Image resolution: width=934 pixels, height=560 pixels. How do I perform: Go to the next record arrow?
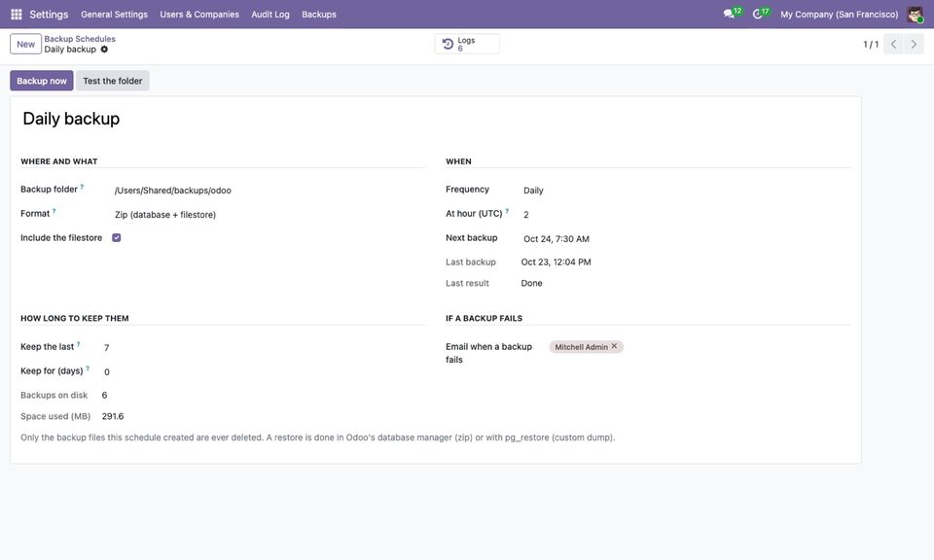click(x=914, y=44)
